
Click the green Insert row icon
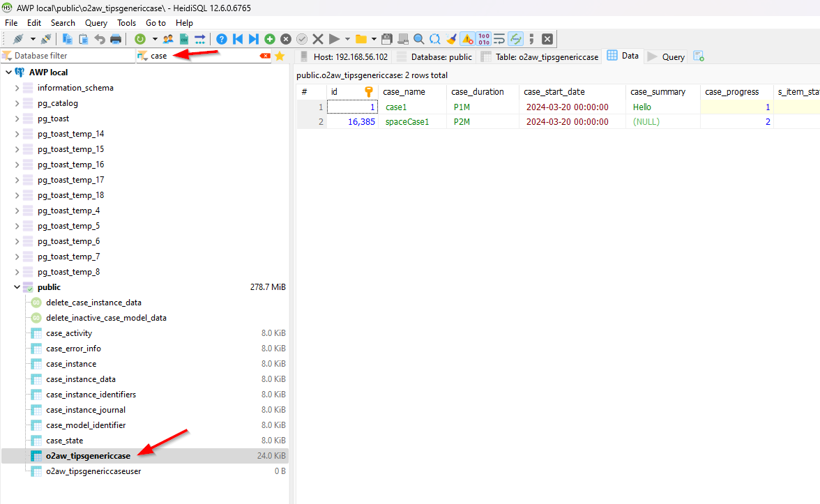click(270, 39)
